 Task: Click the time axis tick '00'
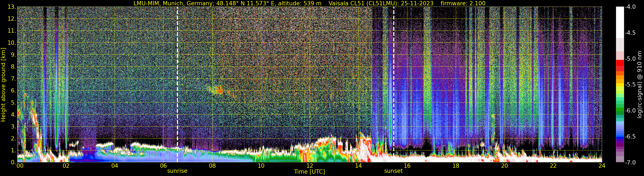tap(20, 166)
